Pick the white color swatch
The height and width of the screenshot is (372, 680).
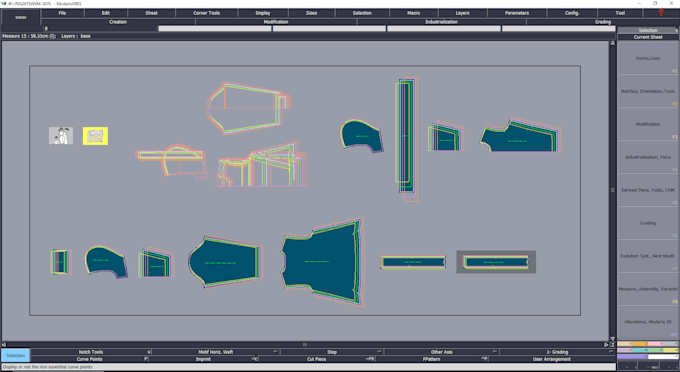coord(663,356)
